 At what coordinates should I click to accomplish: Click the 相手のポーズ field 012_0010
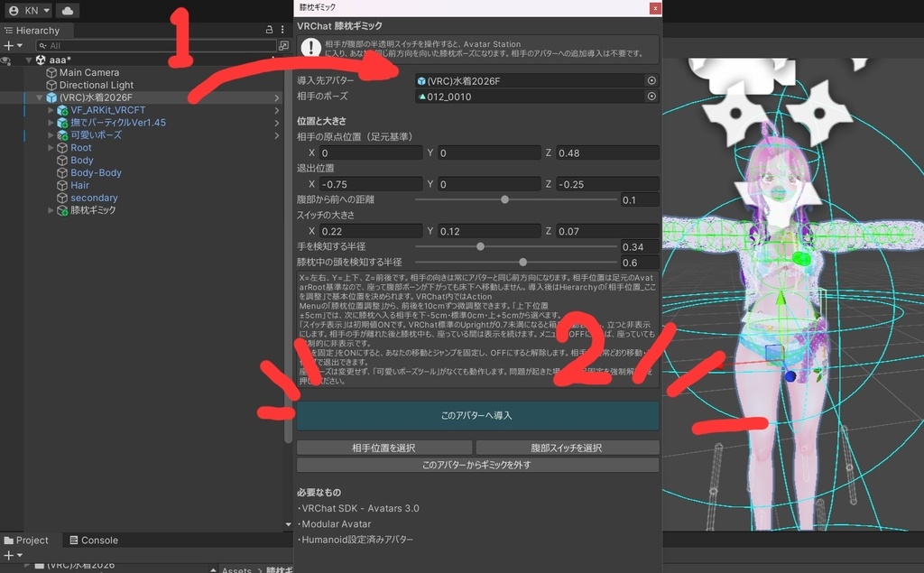[529, 96]
